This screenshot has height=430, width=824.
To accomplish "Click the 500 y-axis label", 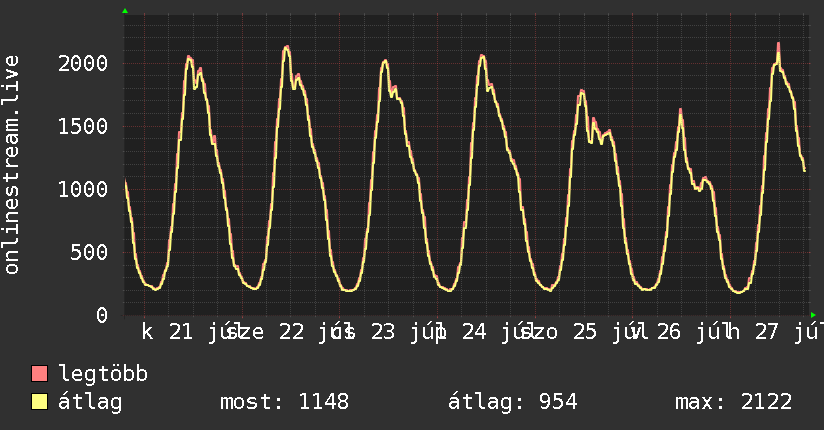I will (89, 253).
